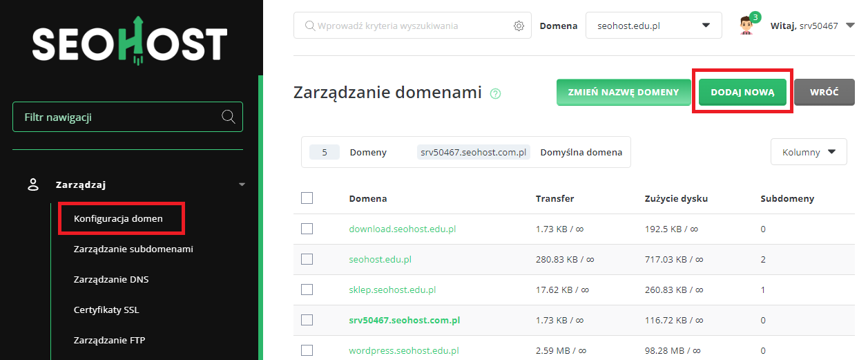Click the Wprowadź kryteria wyszukiwania search field
Viewport: 868px width, 360px height.
pyautogui.click(x=412, y=26)
